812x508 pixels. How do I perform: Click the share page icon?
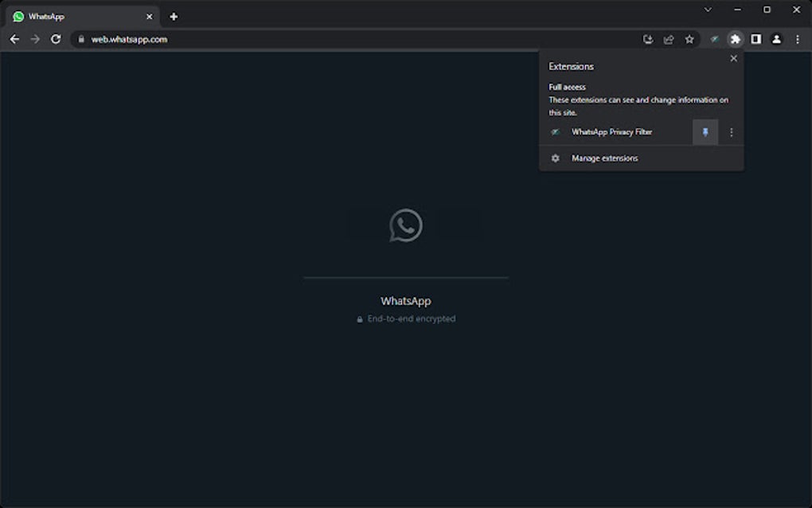pos(669,39)
